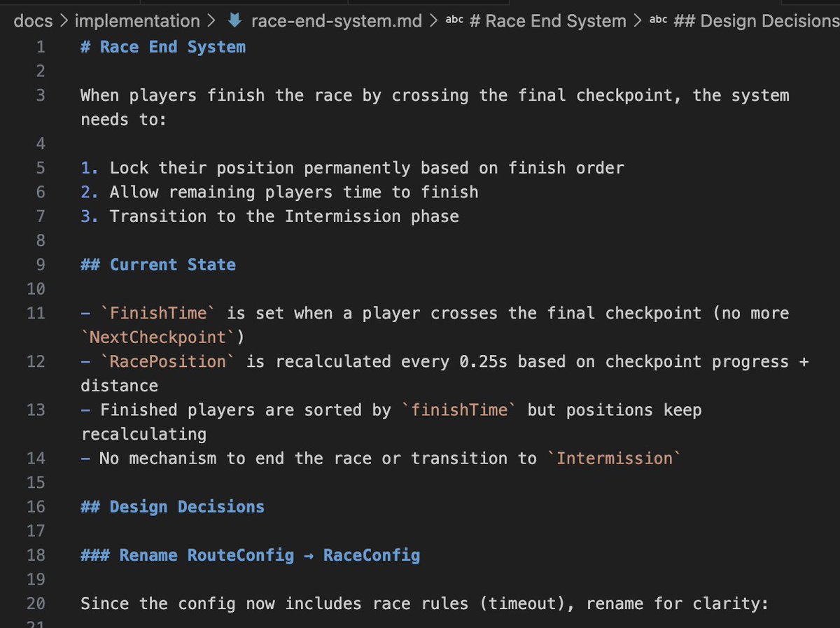Click line number 1 in the gutter
This screenshot has width=840, height=628.
pos(41,47)
